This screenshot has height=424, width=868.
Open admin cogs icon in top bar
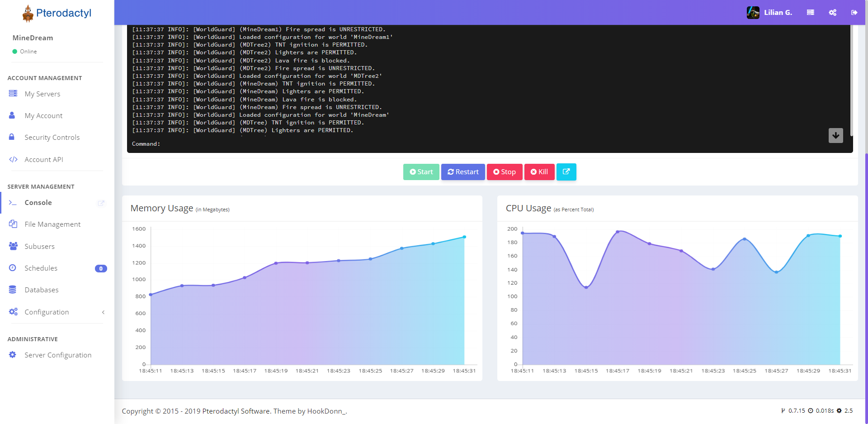coord(832,13)
